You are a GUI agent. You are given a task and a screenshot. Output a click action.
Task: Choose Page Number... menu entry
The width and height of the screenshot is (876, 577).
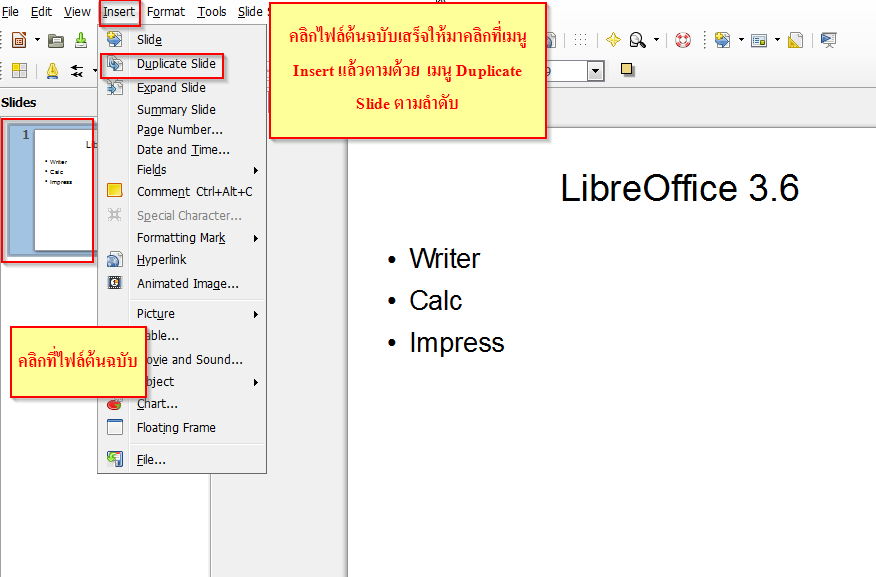[x=182, y=130]
